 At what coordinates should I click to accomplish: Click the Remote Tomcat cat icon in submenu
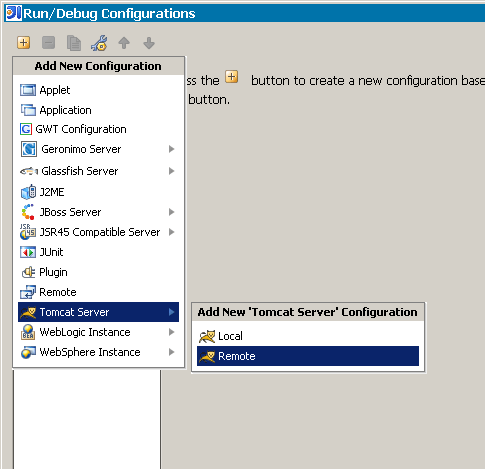[207, 356]
